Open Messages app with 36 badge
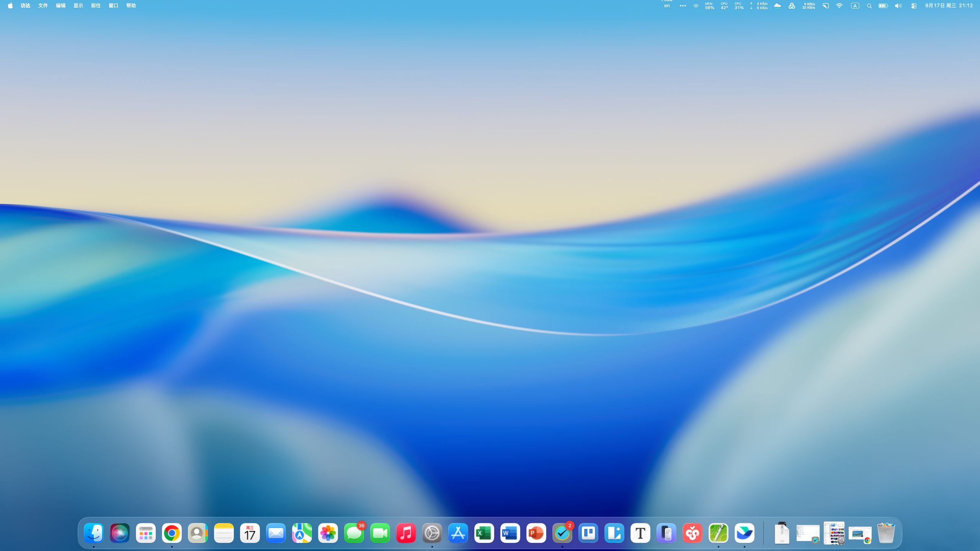 click(x=354, y=533)
